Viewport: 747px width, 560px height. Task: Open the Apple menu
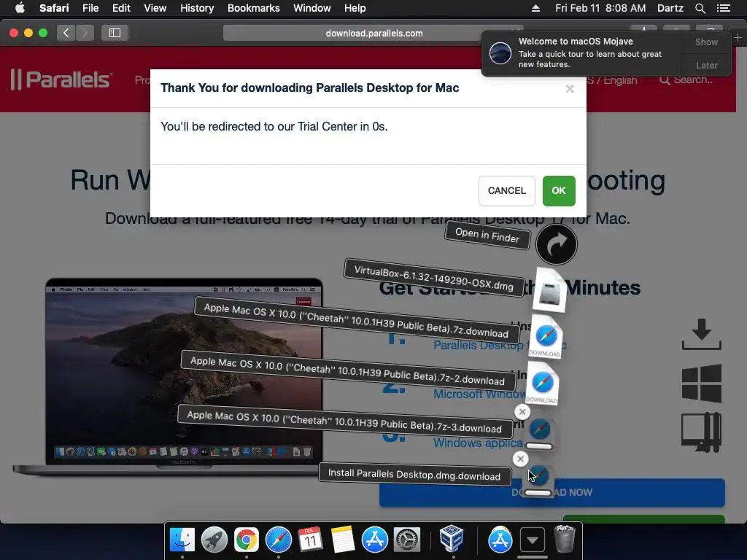(20, 8)
